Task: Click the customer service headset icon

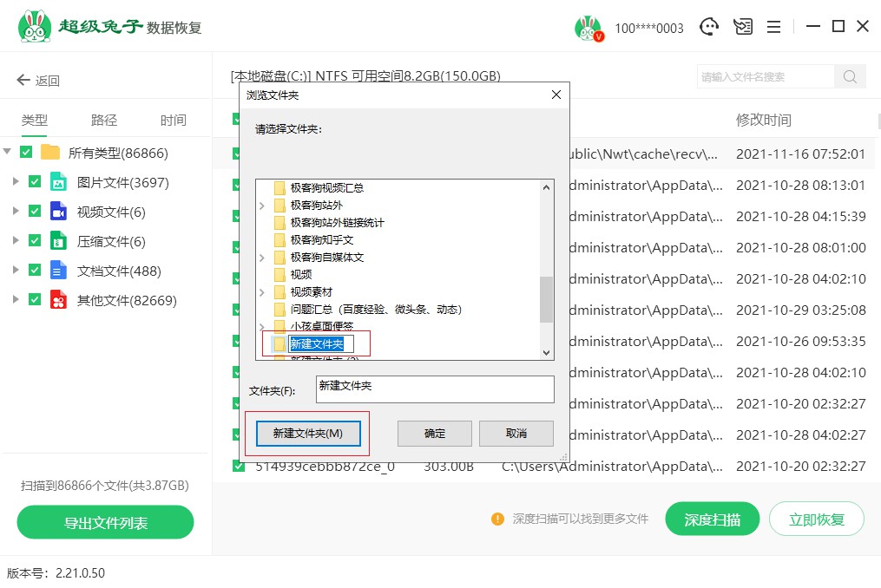Action: [x=710, y=27]
